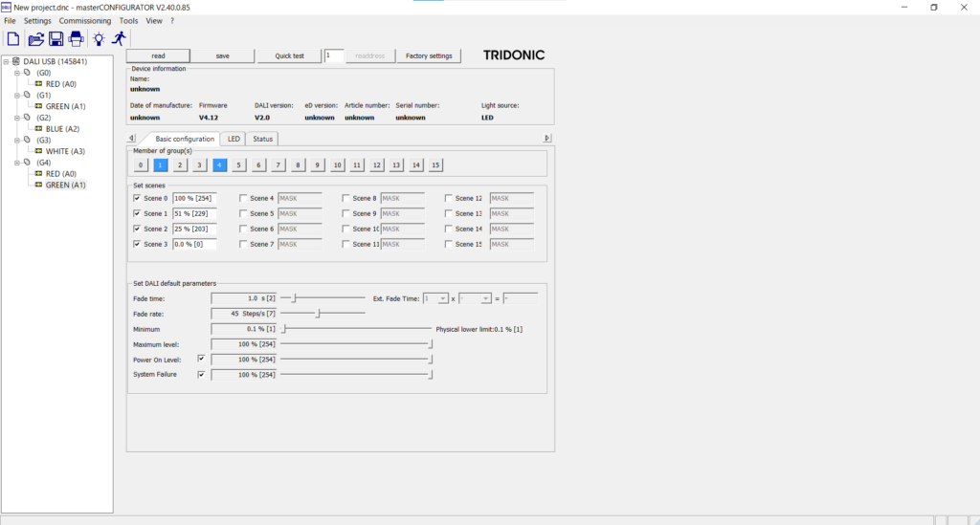The width and height of the screenshot is (980, 525).
Task: Click the Quick test button
Action: [x=290, y=55]
